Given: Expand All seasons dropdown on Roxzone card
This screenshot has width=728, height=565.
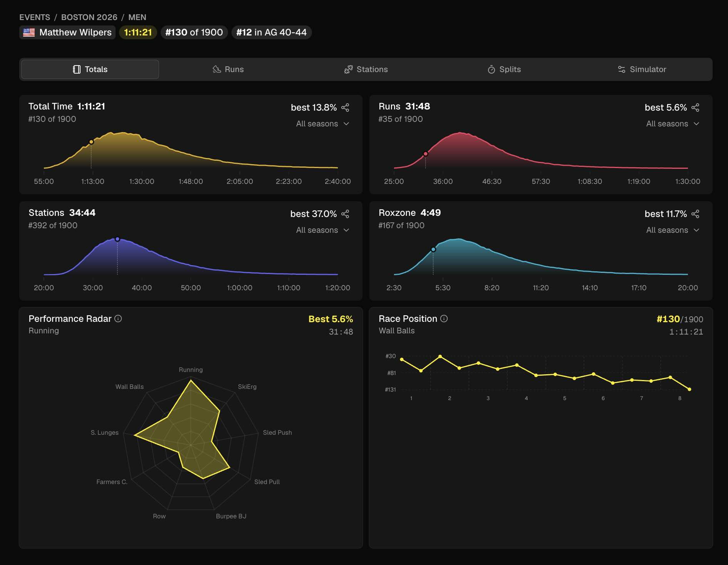Looking at the screenshot, I should [673, 230].
